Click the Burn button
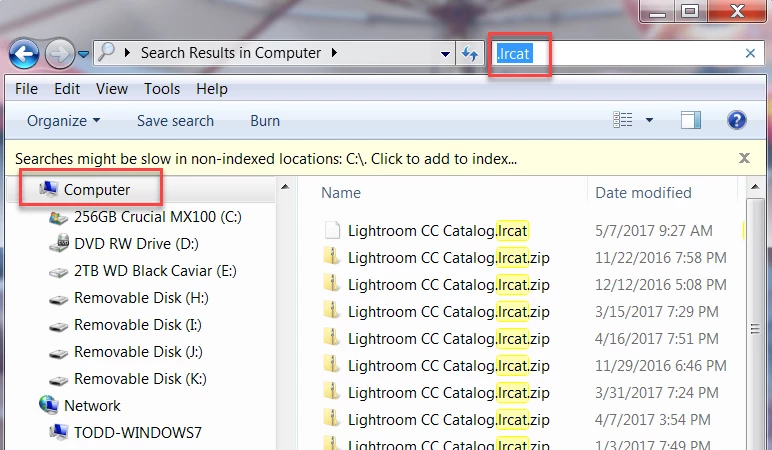This screenshot has width=772, height=450. pos(265,121)
